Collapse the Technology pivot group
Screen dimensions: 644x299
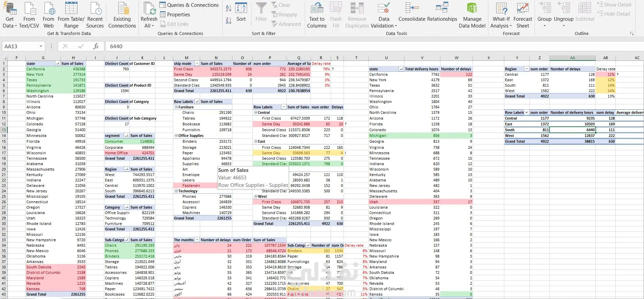pos(176,191)
